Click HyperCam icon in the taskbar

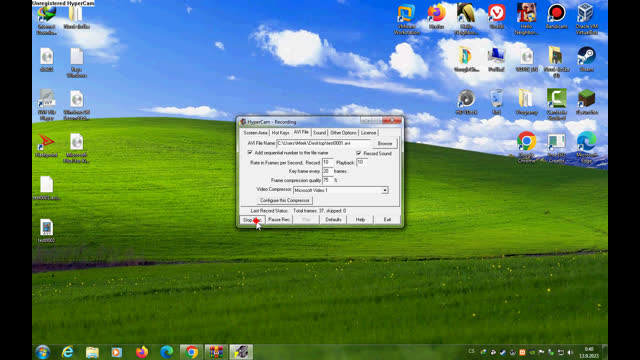point(241,352)
